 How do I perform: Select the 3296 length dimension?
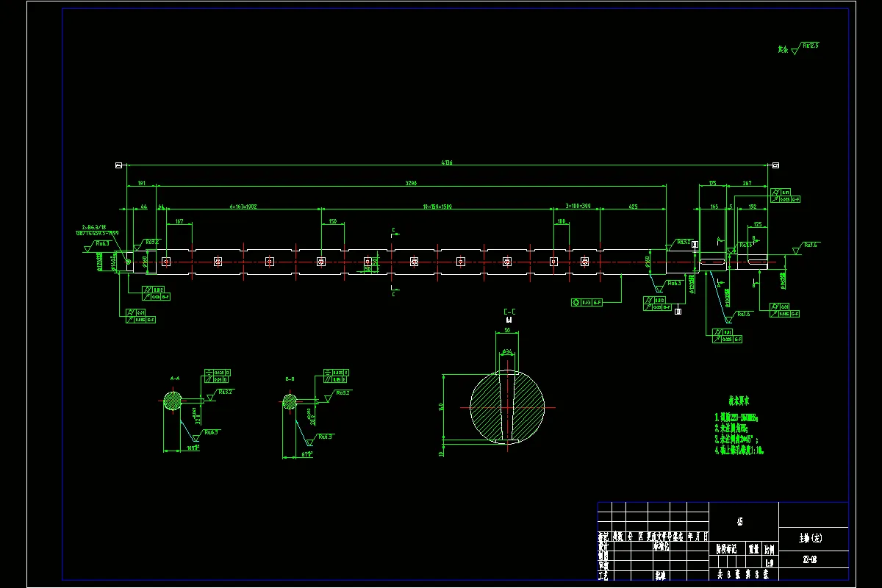pyautogui.click(x=412, y=183)
